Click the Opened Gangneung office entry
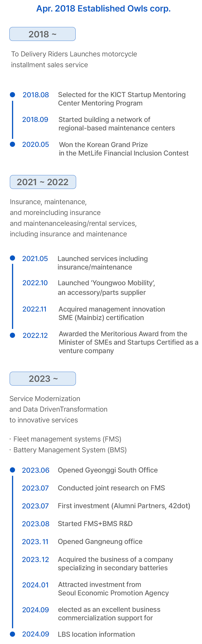202x644 pixels. click(x=100, y=542)
